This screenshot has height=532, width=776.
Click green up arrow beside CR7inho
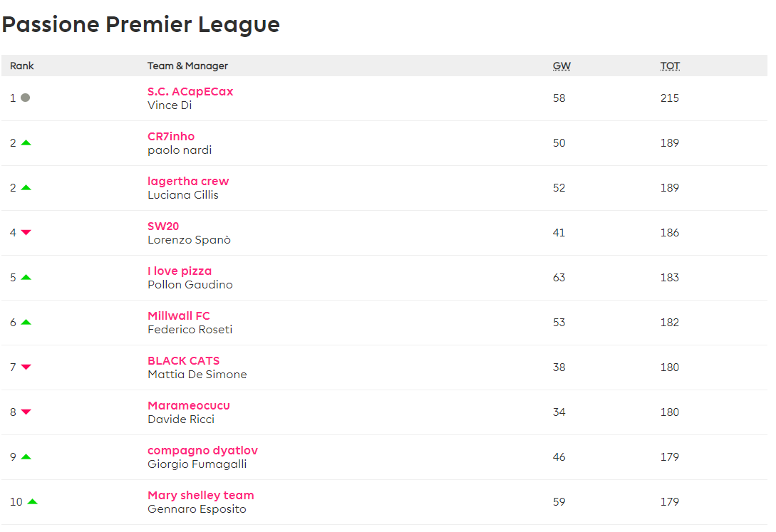point(26,143)
